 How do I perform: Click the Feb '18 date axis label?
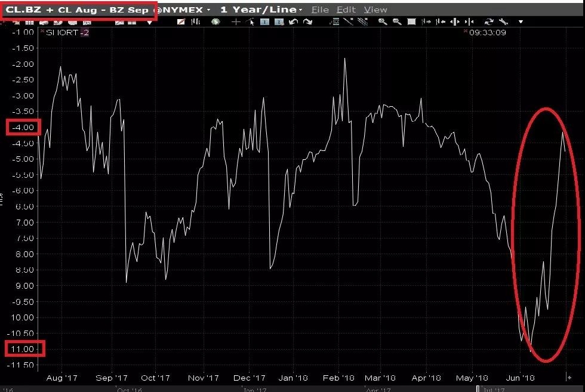[338, 378]
